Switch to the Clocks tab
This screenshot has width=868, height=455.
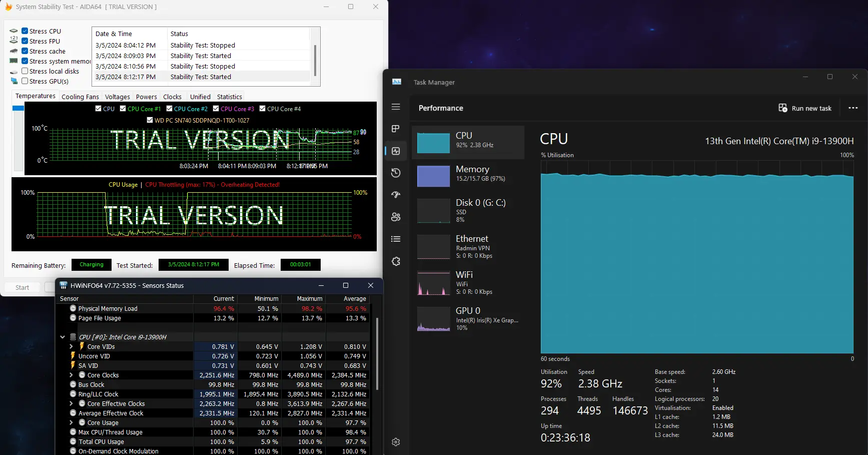point(172,97)
